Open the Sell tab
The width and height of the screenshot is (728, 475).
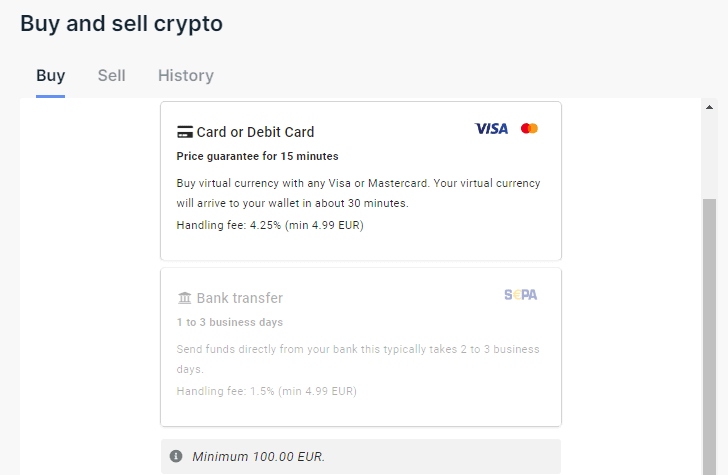point(111,76)
